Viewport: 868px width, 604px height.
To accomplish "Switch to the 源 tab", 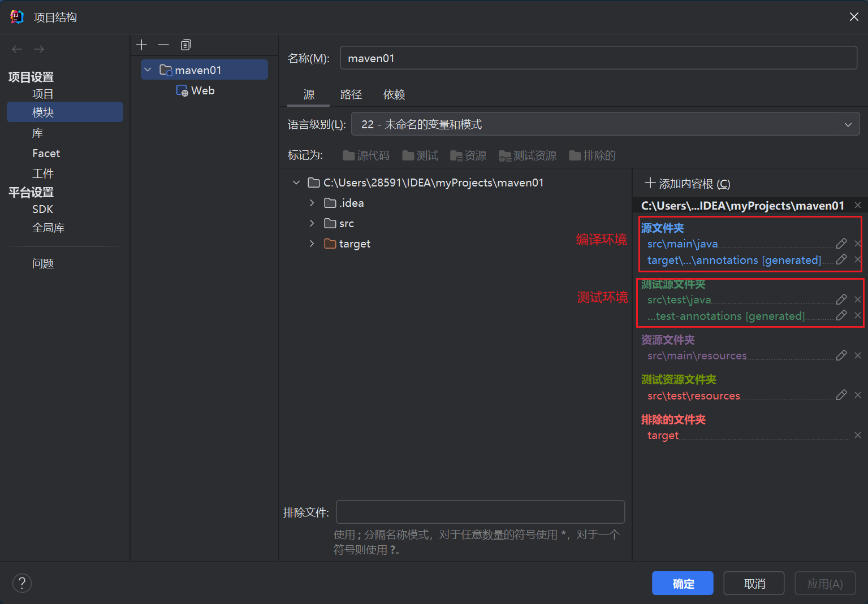I will [x=309, y=94].
